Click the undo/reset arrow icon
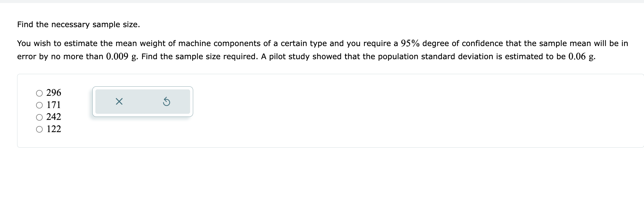 tap(167, 102)
